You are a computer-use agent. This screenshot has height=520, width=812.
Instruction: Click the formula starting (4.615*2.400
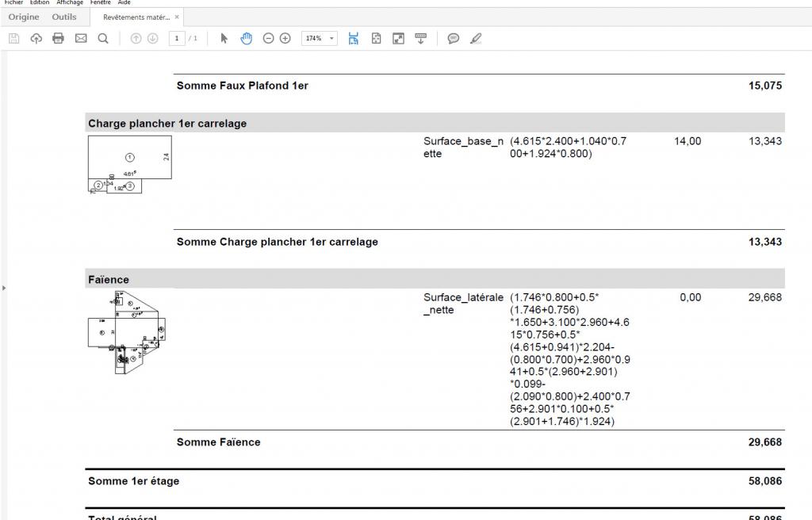(568, 147)
